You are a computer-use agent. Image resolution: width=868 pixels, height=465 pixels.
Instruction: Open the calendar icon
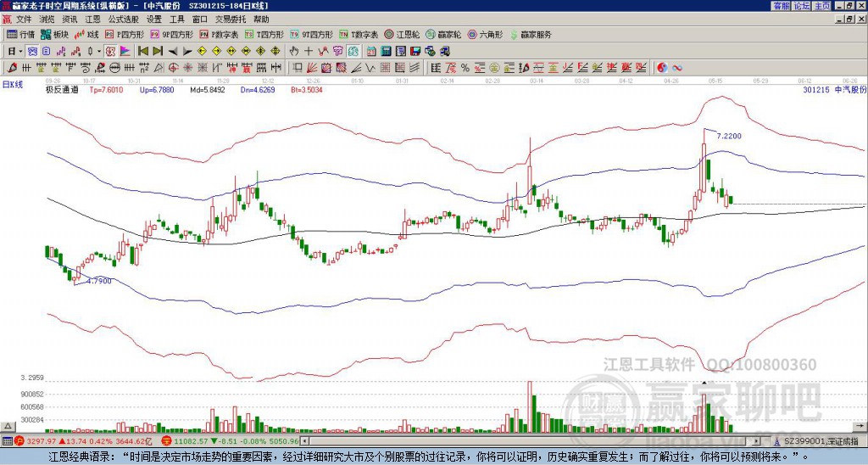(371, 52)
